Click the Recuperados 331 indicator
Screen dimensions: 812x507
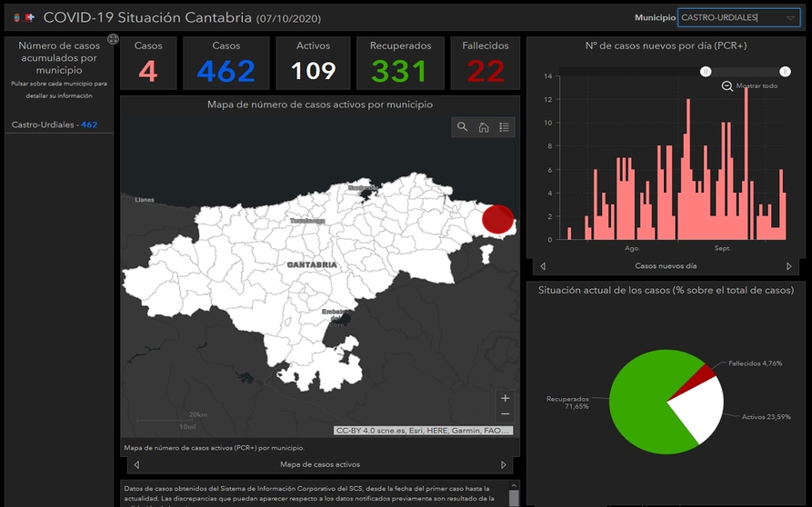[x=400, y=63]
